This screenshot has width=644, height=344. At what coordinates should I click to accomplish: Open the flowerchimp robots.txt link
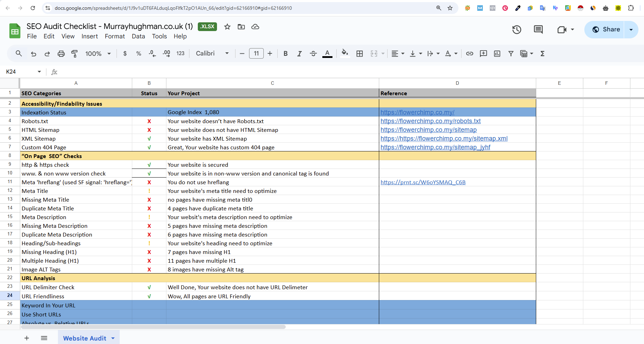(430, 121)
